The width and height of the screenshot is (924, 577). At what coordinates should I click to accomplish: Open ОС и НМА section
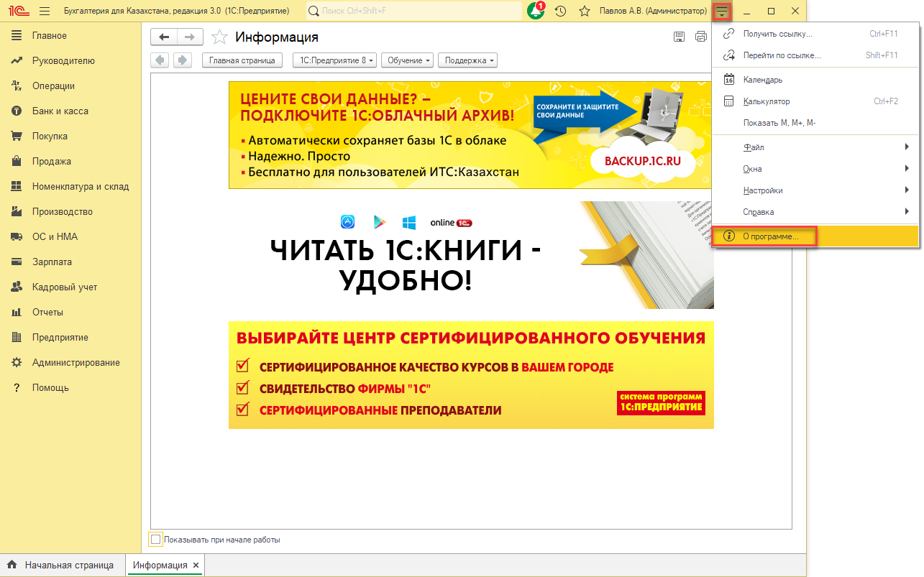pyautogui.click(x=70, y=237)
